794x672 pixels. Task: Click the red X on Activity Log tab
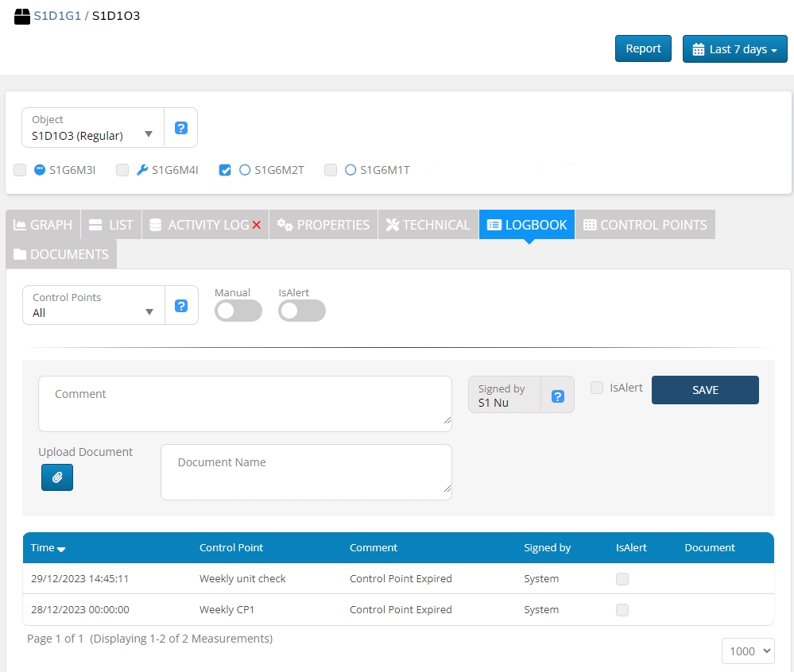pos(256,225)
